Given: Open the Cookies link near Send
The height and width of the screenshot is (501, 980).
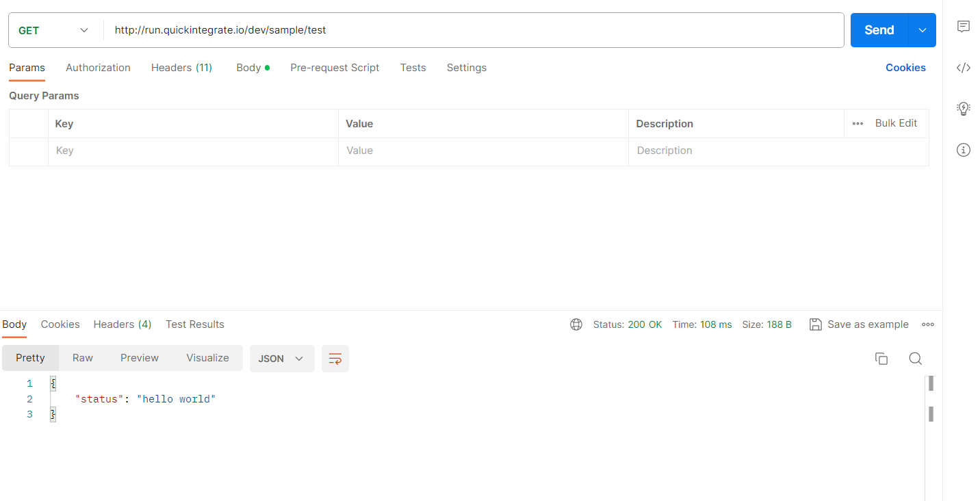Looking at the screenshot, I should 905,68.
